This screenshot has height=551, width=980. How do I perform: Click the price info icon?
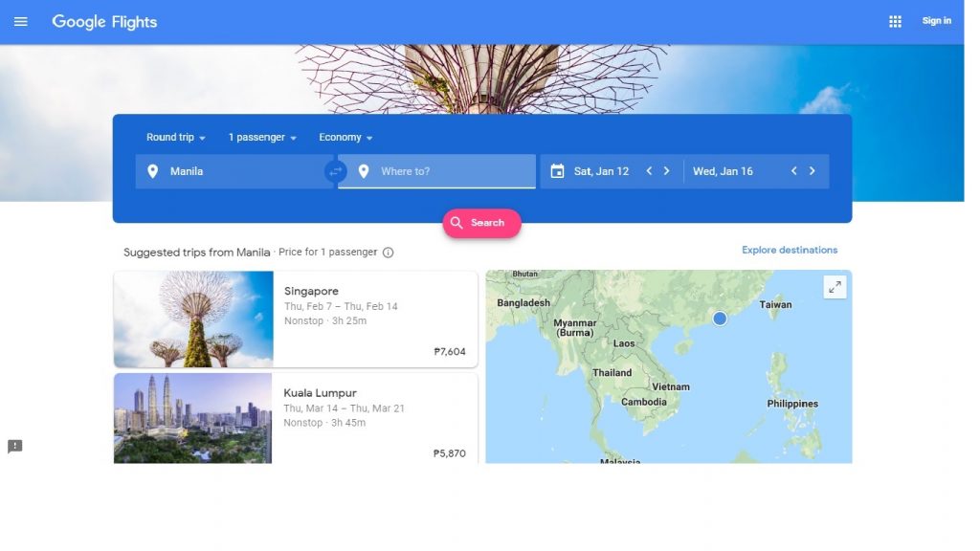click(x=389, y=253)
